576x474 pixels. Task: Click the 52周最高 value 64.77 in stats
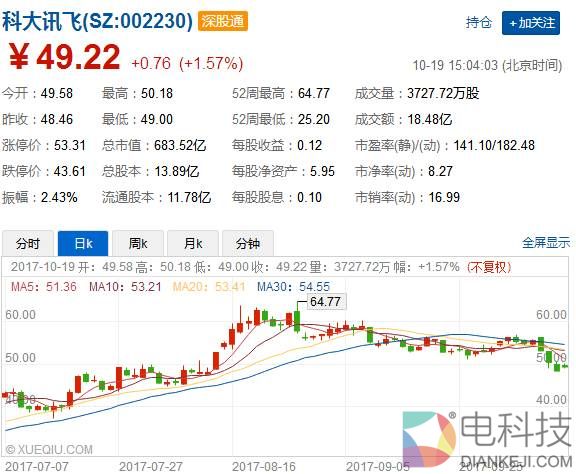coord(314,93)
